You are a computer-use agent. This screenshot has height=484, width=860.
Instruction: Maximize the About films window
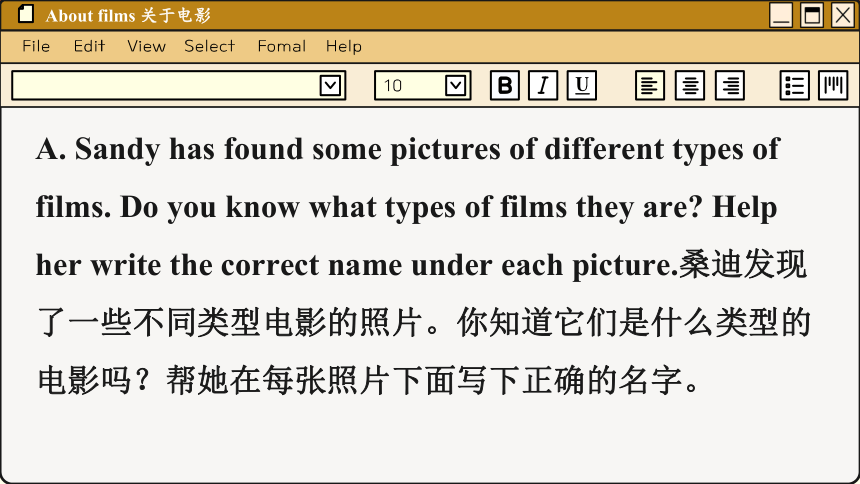pos(812,15)
